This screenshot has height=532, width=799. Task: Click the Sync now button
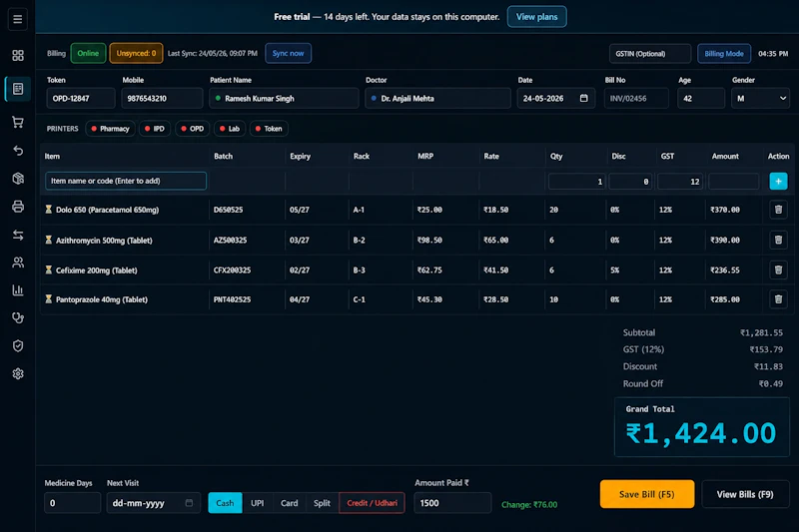point(288,54)
